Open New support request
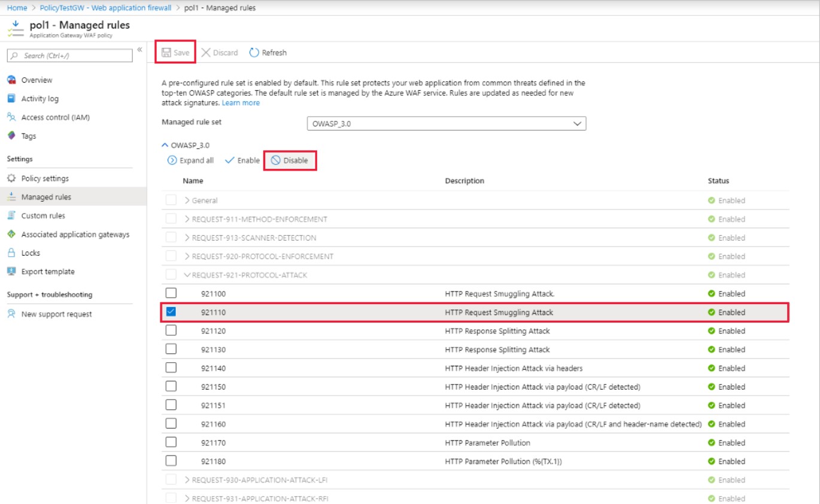Screen dimensions: 820x504 [57, 314]
